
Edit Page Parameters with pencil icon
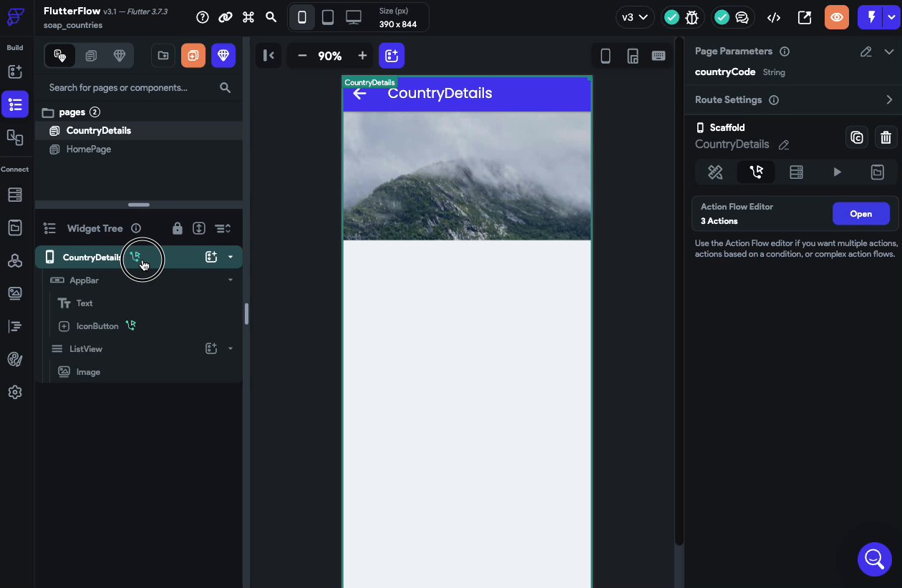pos(866,52)
